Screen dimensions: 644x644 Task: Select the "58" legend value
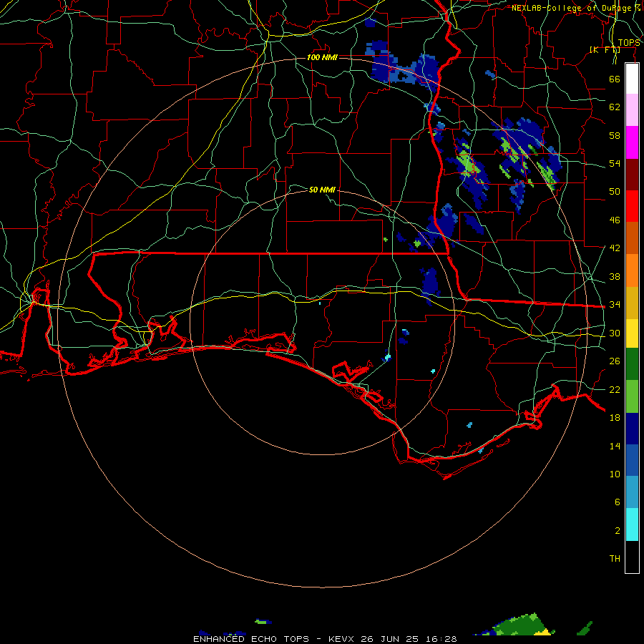point(615,135)
